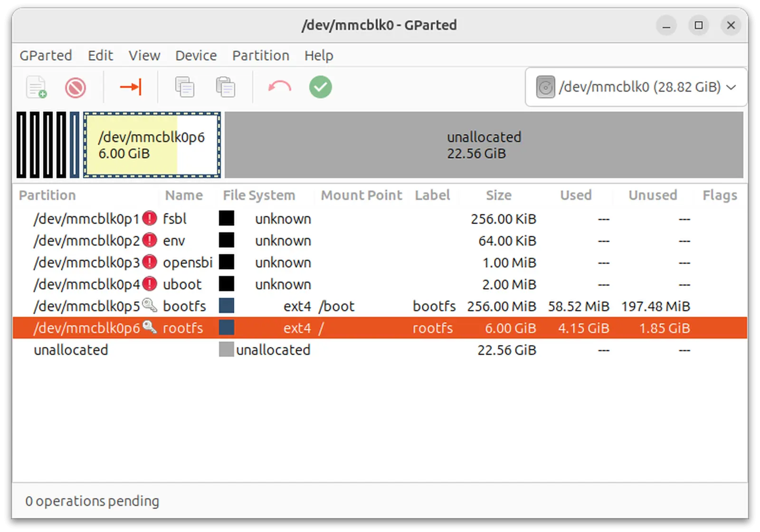Viewport: 760px width, 532px height.
Task: Open the /dev/mmcblk0 (28.82 GiB) device dropdown
Action: [636, 87]
